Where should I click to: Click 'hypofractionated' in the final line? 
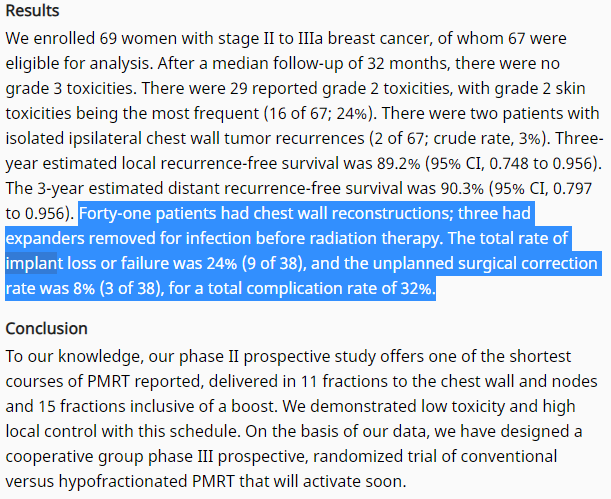[x=123, y=481]
